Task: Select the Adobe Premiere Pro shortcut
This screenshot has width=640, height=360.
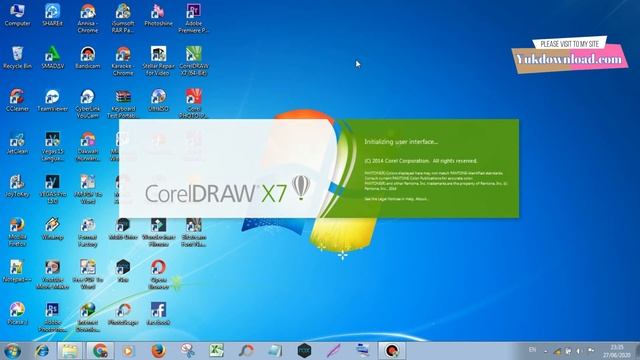Action: (194, 18)
